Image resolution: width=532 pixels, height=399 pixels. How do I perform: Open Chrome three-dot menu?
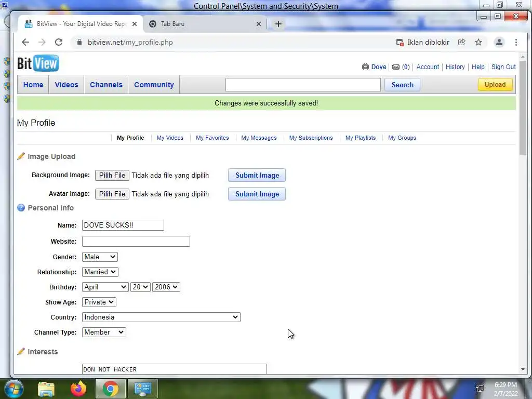click(x=516, y=42)
